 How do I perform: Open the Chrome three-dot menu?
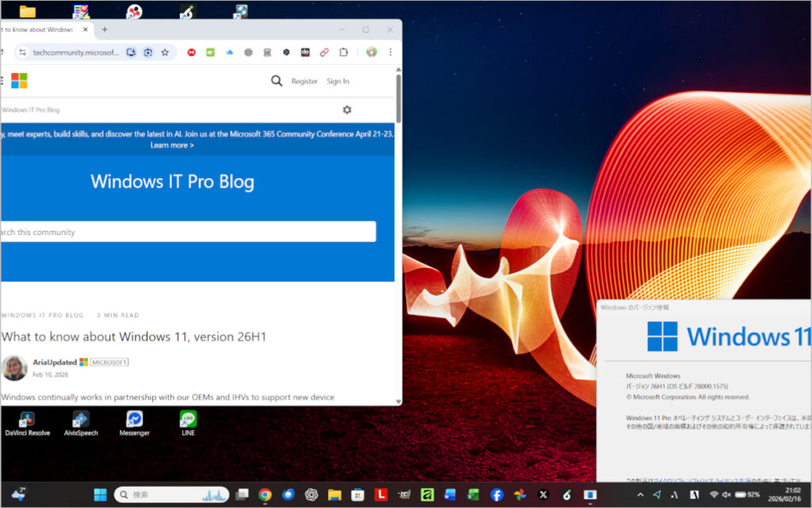tap(390, 52)
